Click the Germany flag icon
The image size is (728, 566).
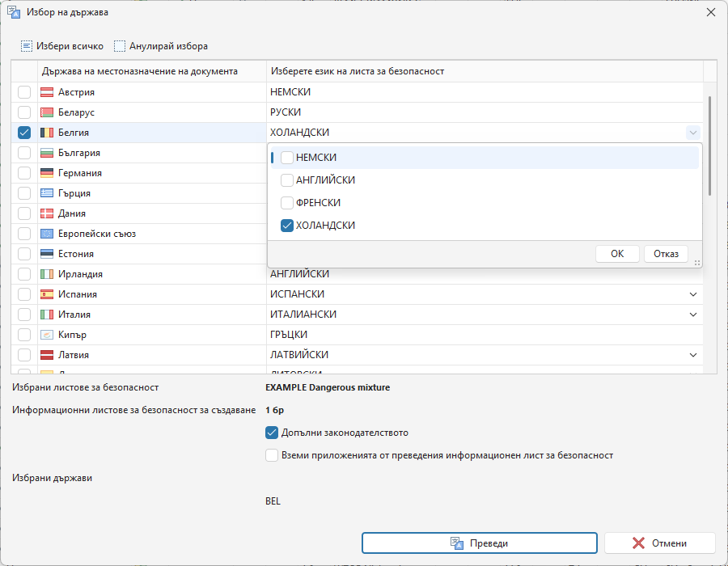(47, 173)
